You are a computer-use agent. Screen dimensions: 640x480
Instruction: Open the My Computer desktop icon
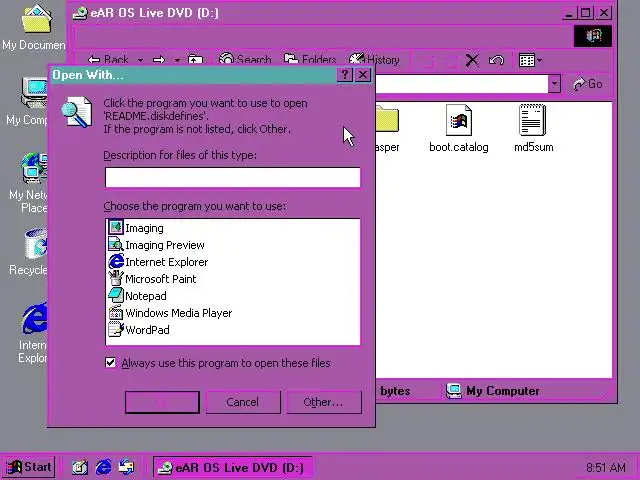click(29, 102)
